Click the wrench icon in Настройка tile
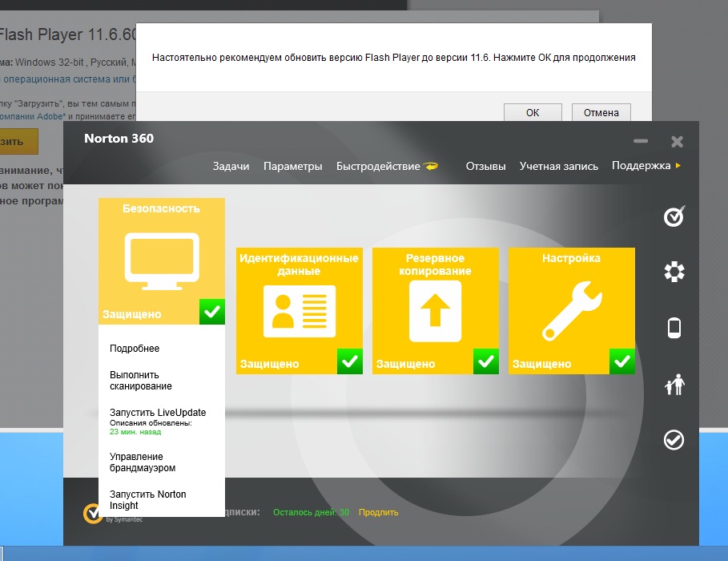The height and width of the screenshot is (561, 728). pyautogui.click(x=572, y=310)
